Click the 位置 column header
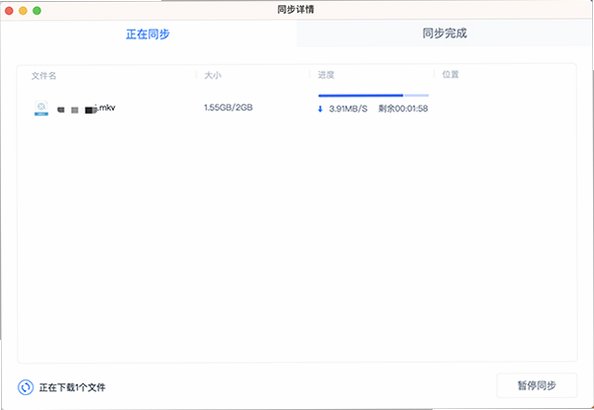594x410 pixels. click(450, 74)
